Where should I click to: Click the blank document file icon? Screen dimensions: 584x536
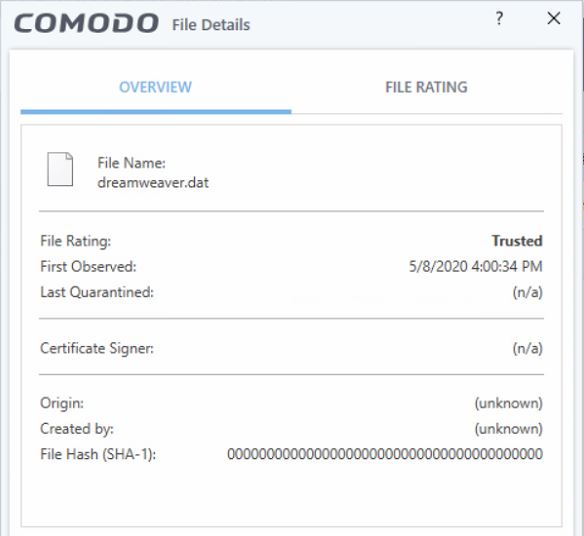pos(60,169)
